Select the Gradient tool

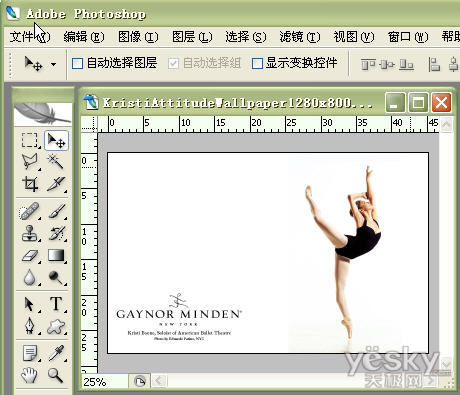click(56, 255)
